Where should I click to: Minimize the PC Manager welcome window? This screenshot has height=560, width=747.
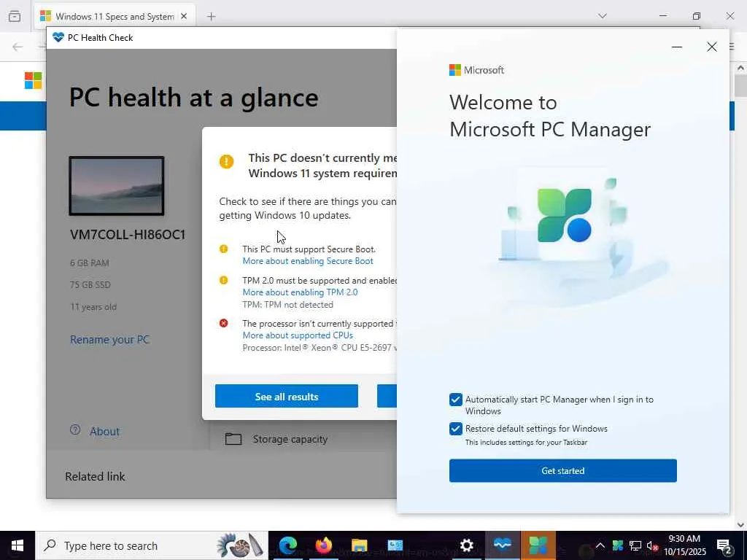pyautogui.click(x=676, y=47)
